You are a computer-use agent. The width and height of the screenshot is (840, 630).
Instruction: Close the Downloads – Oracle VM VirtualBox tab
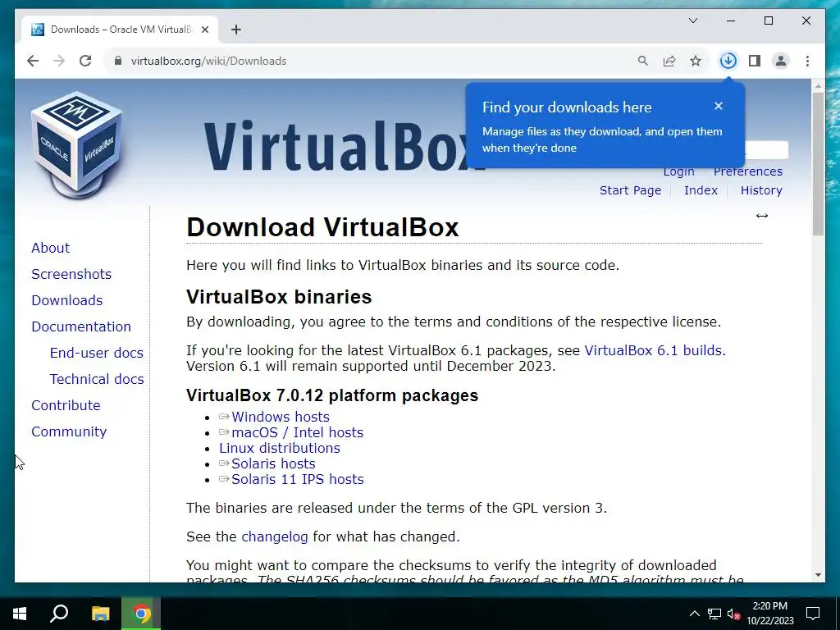tap(204, 30)
